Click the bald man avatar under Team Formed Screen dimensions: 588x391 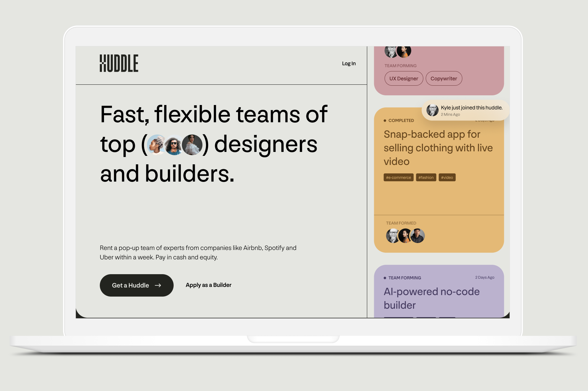pyautogui.click(x=393, y=236)
